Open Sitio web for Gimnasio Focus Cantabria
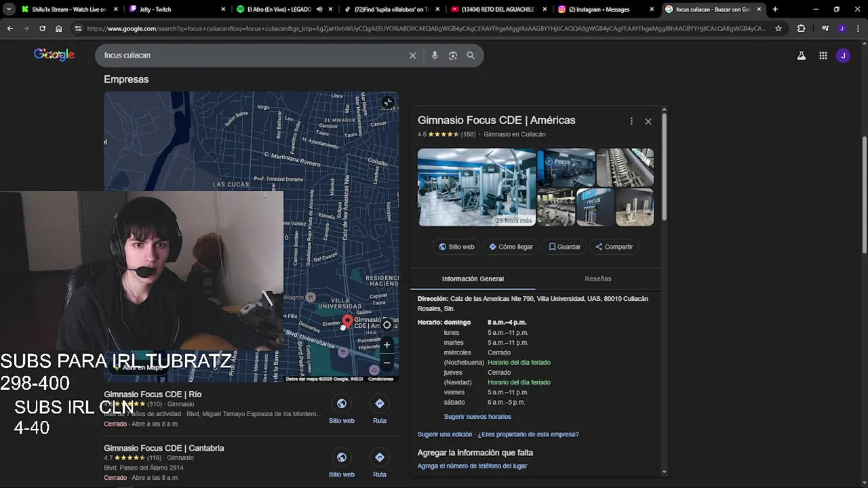The height and width of the screenshot is (488, 868). coord(342,464)
